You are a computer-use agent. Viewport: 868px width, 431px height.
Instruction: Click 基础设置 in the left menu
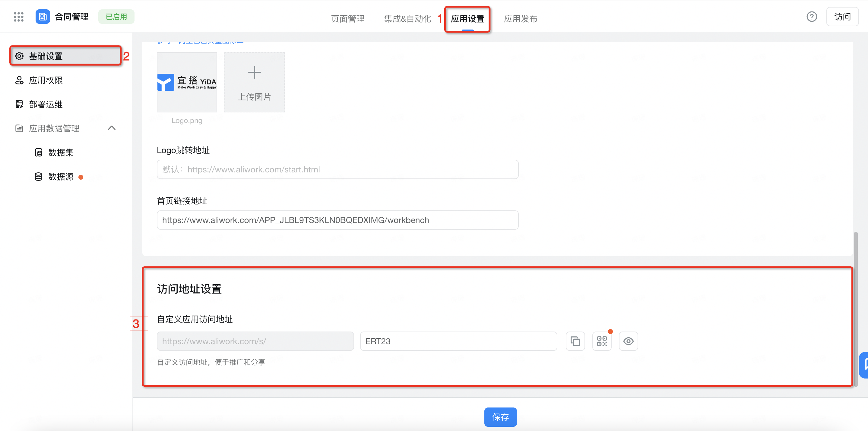(46, 56)
